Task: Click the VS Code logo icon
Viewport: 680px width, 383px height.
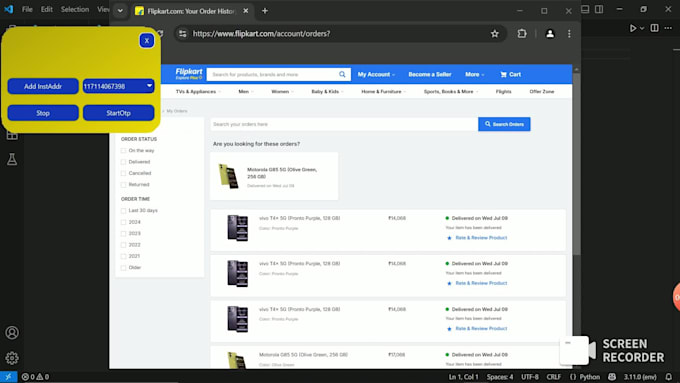Action: tap(9, 9)
